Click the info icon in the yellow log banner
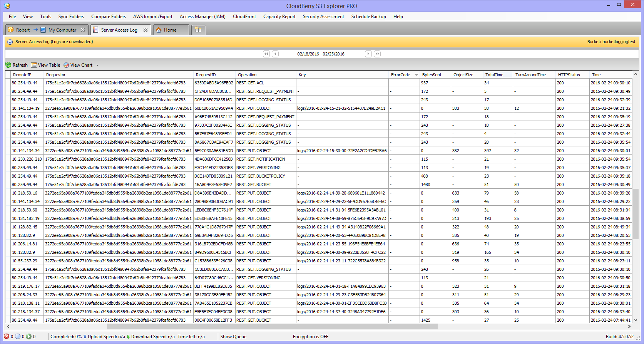 pyautogui.click(x=10, y=42)
